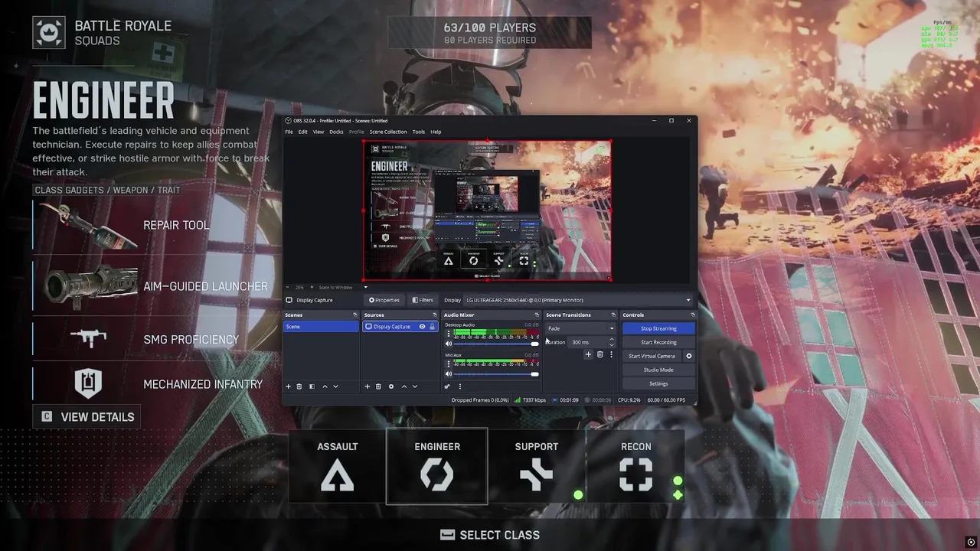
Task: Increase transition duration with up arrow
Action: 611,340
